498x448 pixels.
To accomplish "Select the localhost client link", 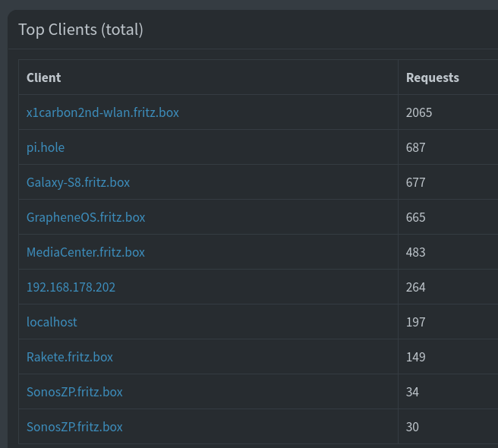I will point(52,322).
